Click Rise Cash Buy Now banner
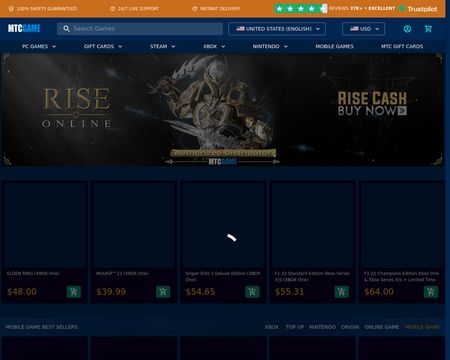The height and width of the screenshot is (360, 450). pyautogui.click(x=372, y=104)
